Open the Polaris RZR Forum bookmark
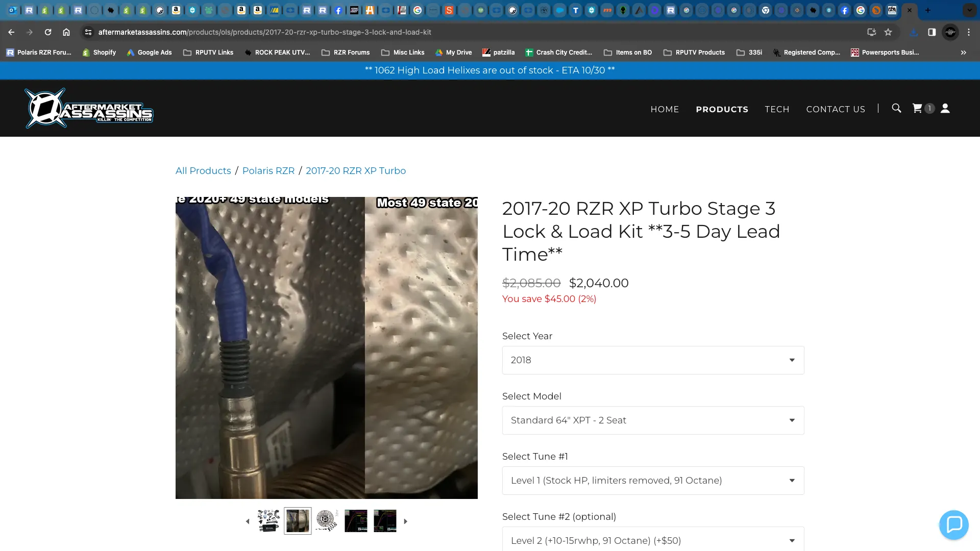Screen dimensions: 980x551 coord(39,53)
